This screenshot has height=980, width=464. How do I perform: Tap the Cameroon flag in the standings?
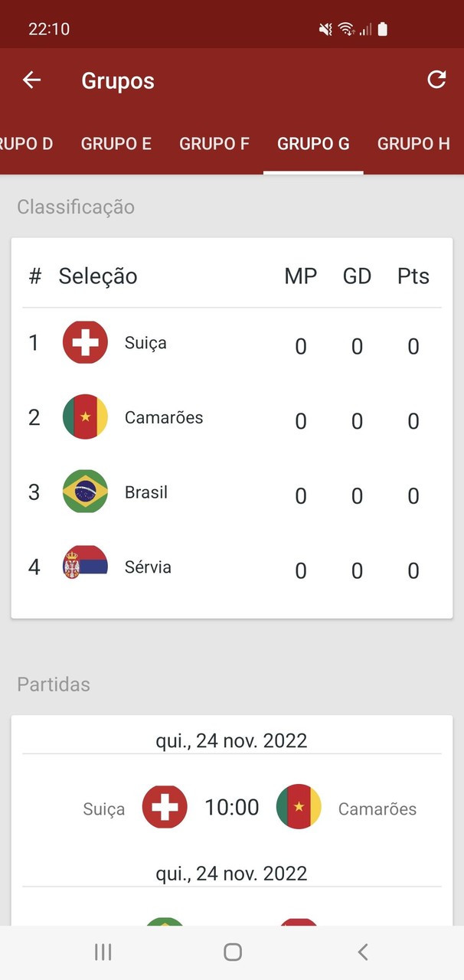point(85,417)
